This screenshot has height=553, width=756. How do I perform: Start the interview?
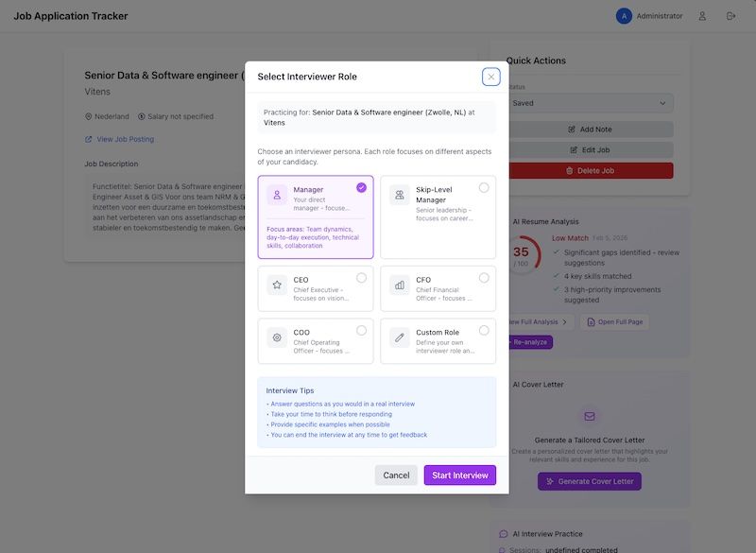[460, 475]
